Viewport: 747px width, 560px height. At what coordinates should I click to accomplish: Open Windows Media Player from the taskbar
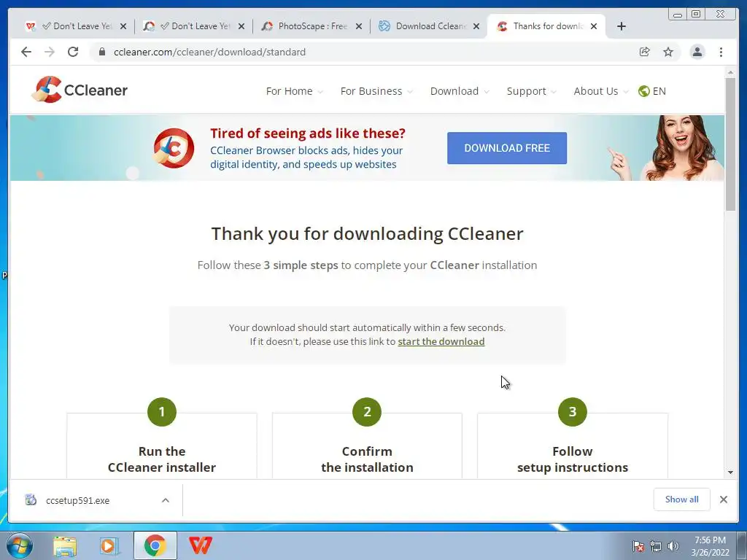[109, 546]
